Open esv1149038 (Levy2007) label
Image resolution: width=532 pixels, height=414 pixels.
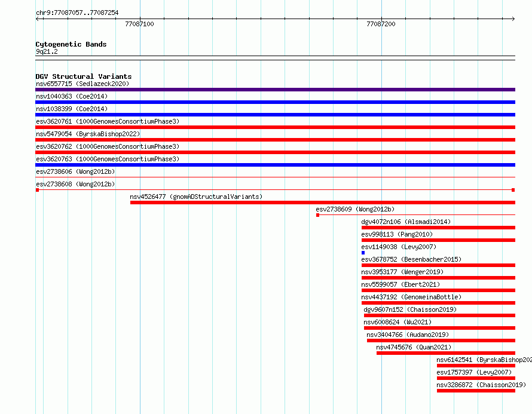click(x=399, y=247)
